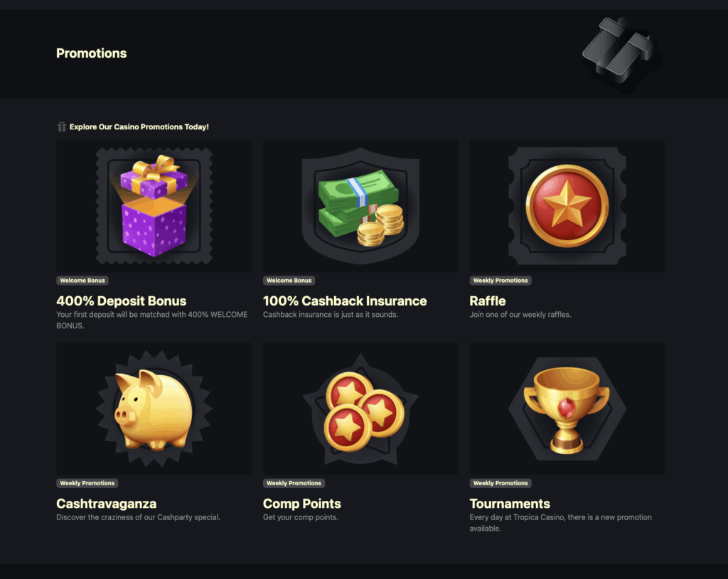Click small gift icon beside Explore heading

click(61, 126)
